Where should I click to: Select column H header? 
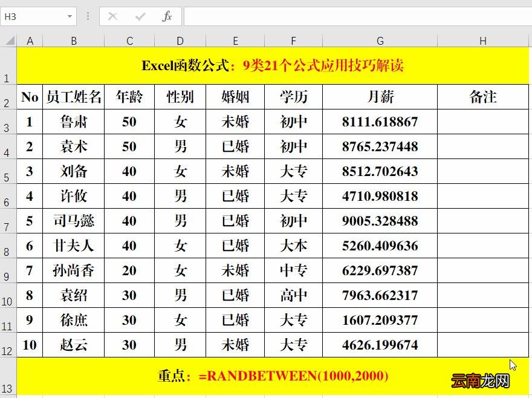(483, 41)
